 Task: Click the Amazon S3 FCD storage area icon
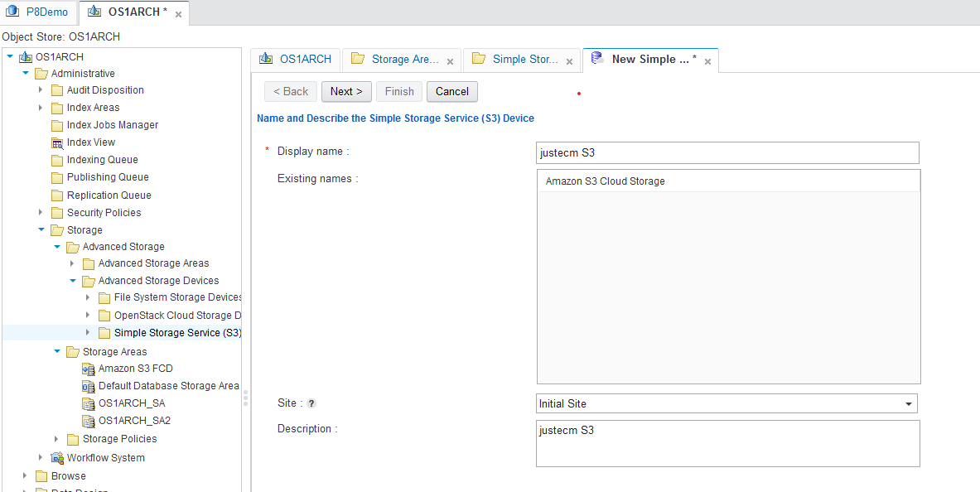89,369
